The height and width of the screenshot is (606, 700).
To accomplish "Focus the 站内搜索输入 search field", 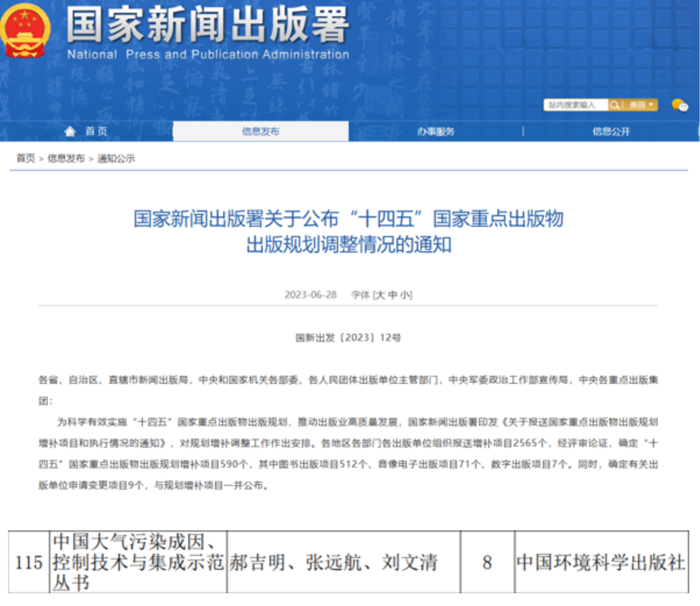I will pos(575,105).
